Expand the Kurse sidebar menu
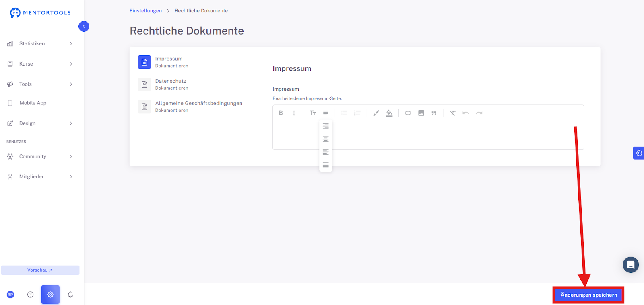Image resolution: width=644 pixels, height=305 pixels. [39, 64]
